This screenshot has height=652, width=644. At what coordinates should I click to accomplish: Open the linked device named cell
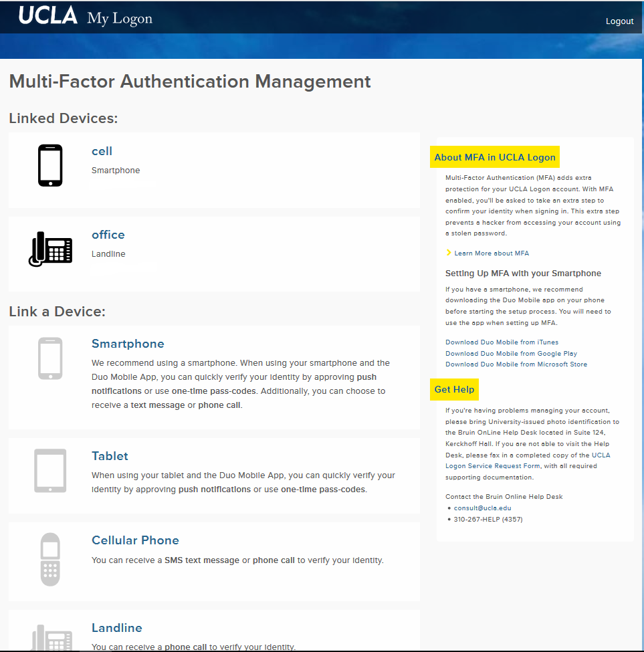coord(102,151)
